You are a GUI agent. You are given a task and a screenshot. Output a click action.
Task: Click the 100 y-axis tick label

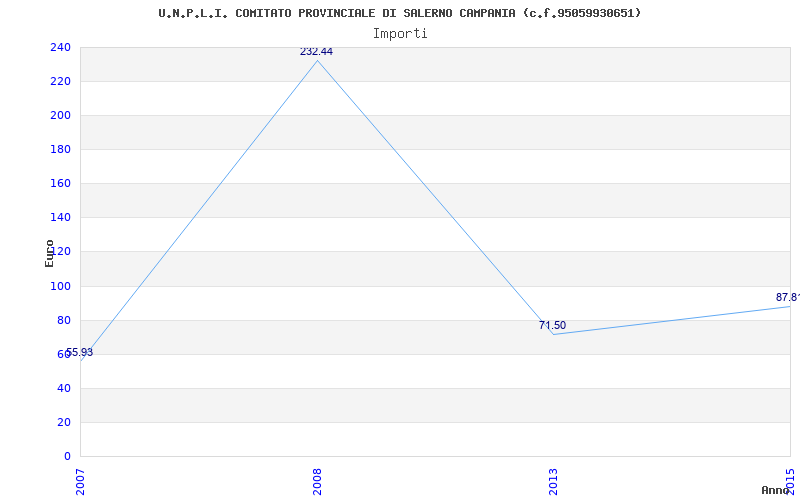click(x=60, y=286)
